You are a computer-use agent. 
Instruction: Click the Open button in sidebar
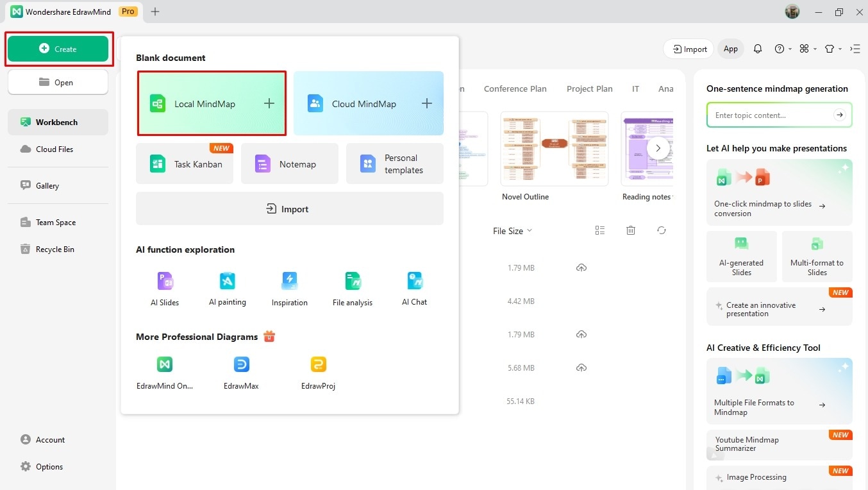pos(58,82)
